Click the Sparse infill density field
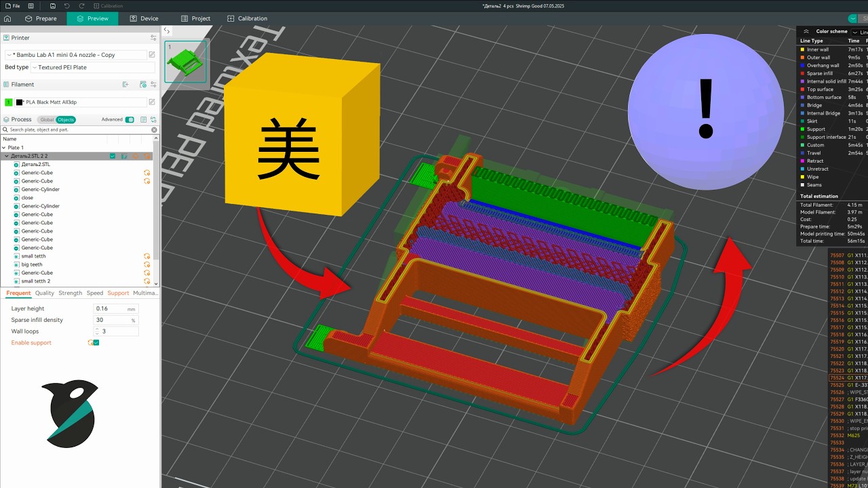Image resolution: width=868 pixels, height=488 pixels. pyautogui.click(x=116, y=320)
